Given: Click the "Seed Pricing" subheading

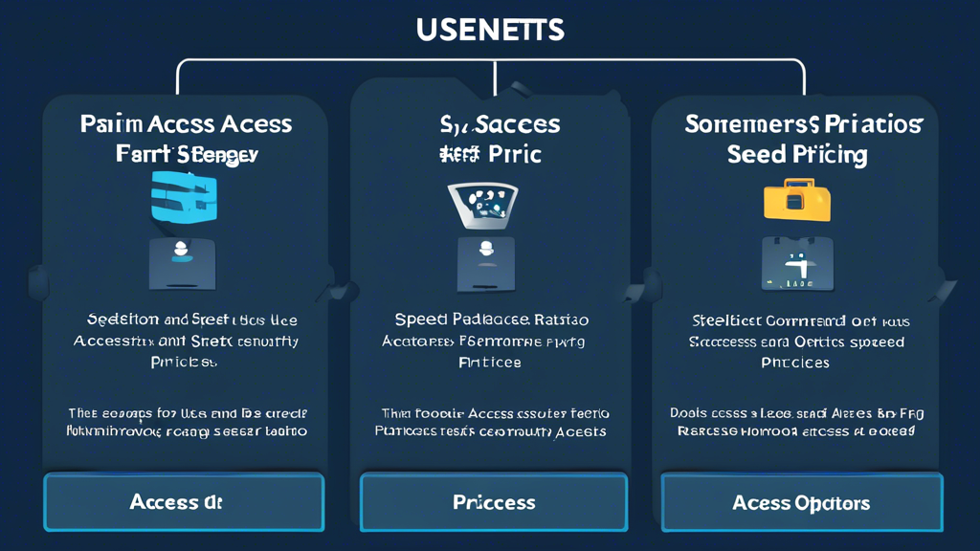Looking at the screenshot, I should pos(796,154).
